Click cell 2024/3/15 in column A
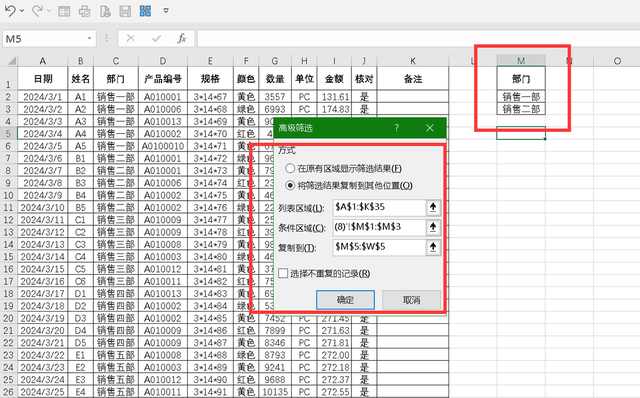Screen dimensions: 640x398 [42, 269]
